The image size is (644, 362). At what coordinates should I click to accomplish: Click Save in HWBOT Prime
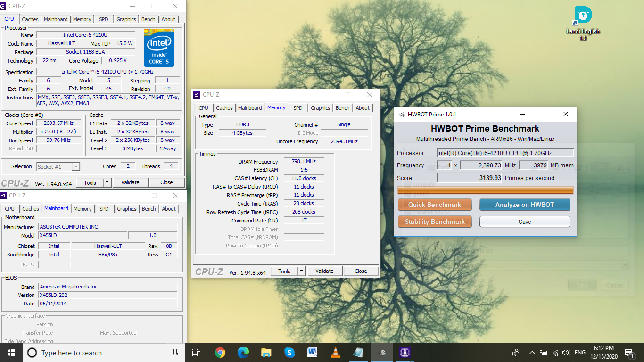(525, 222)
